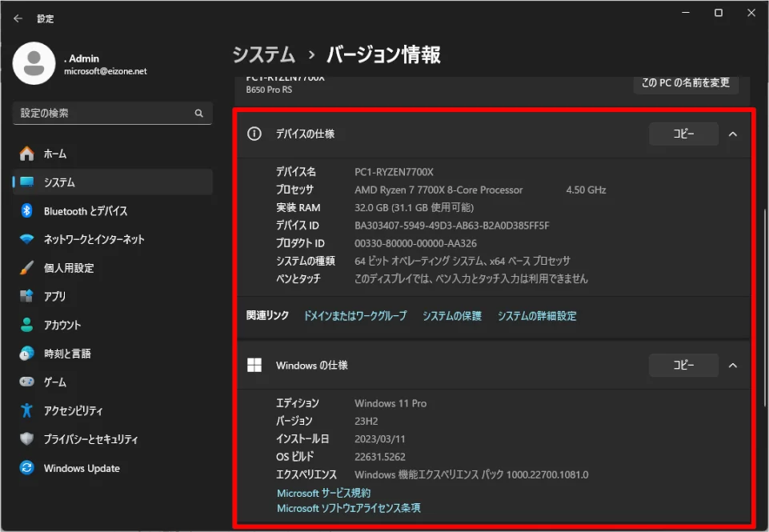Click the Bluetooth icon in sidebar
Viewport: 769px width, 532px height.
[27, 211]
